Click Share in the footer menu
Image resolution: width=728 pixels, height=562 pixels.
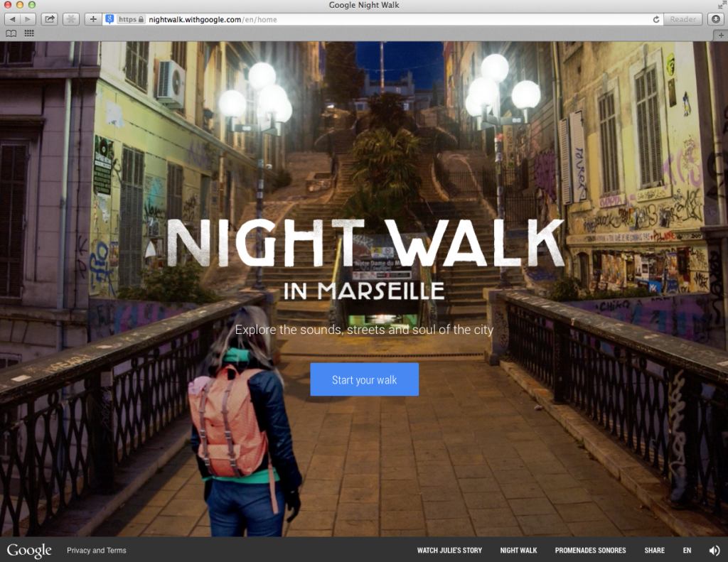tap(655, 551)
